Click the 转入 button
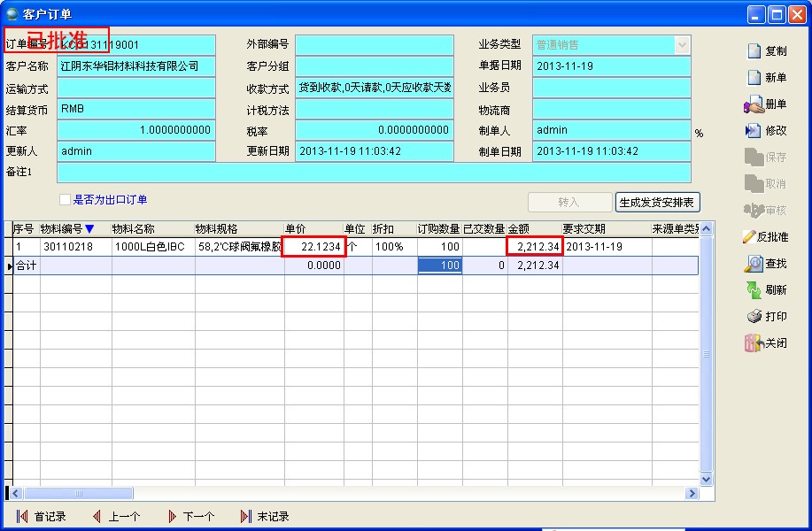 click(569, 202)
